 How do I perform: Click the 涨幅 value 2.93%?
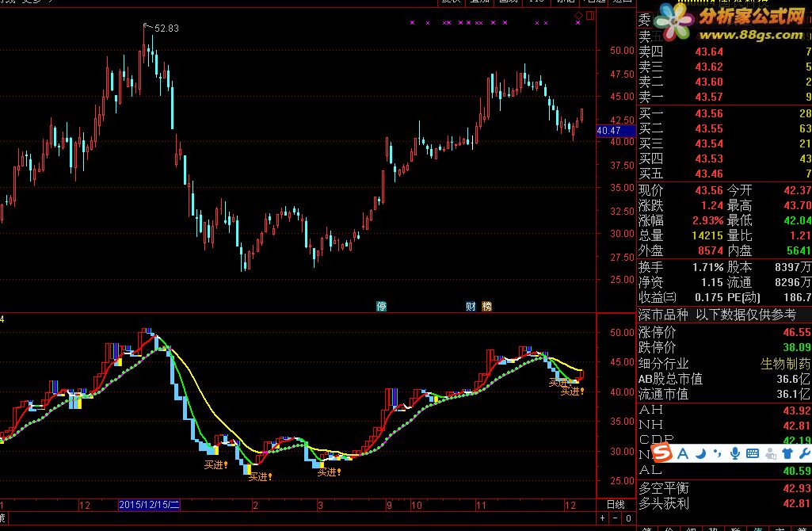click(x=707, y=220)
